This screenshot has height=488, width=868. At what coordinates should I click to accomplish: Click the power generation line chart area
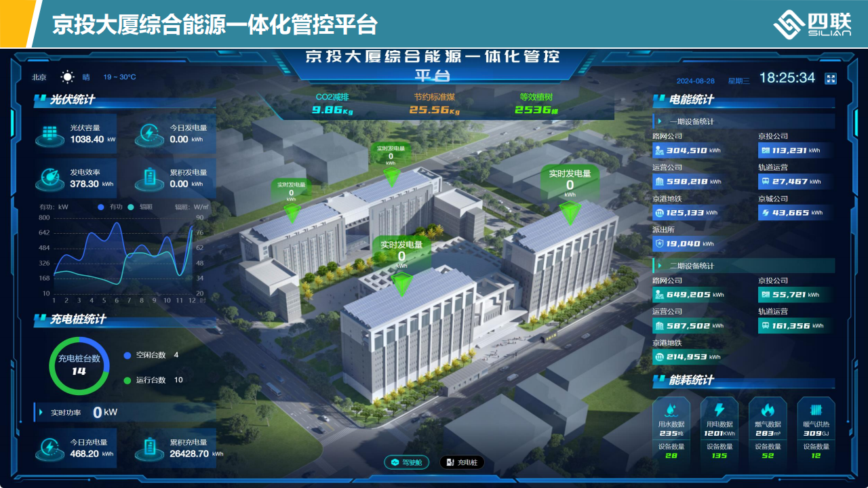pyautogui.click(x=122, y=256)
